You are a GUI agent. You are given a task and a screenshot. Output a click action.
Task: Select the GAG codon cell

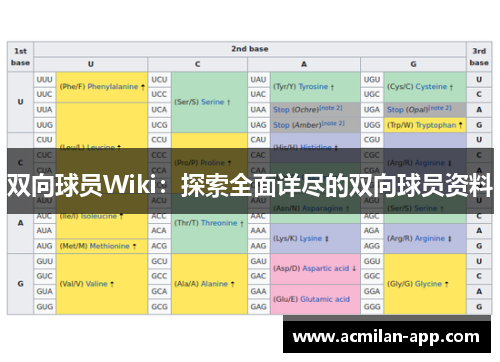[x=259, y=307]
